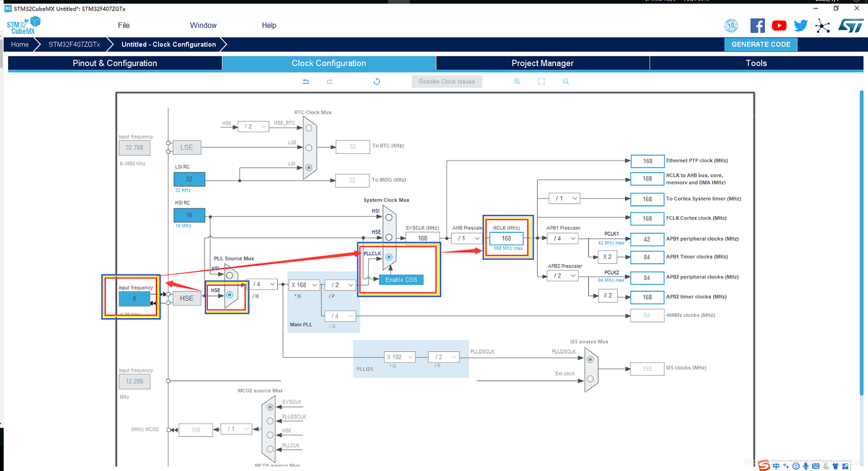This screenshot has width=868, height=471.
Task: Switch to Pinout & Configuration tab
Action: point(115,63)
